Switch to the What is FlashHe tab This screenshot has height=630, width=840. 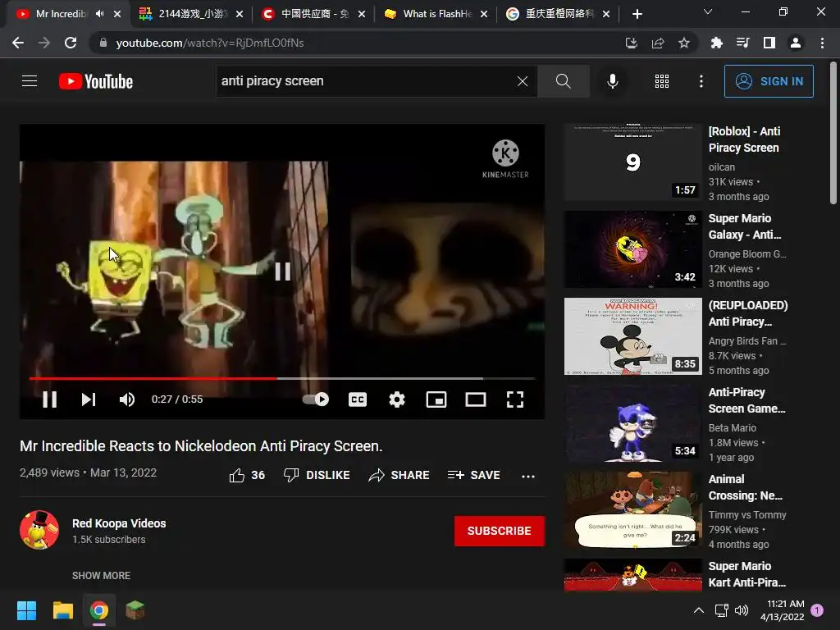436,14
